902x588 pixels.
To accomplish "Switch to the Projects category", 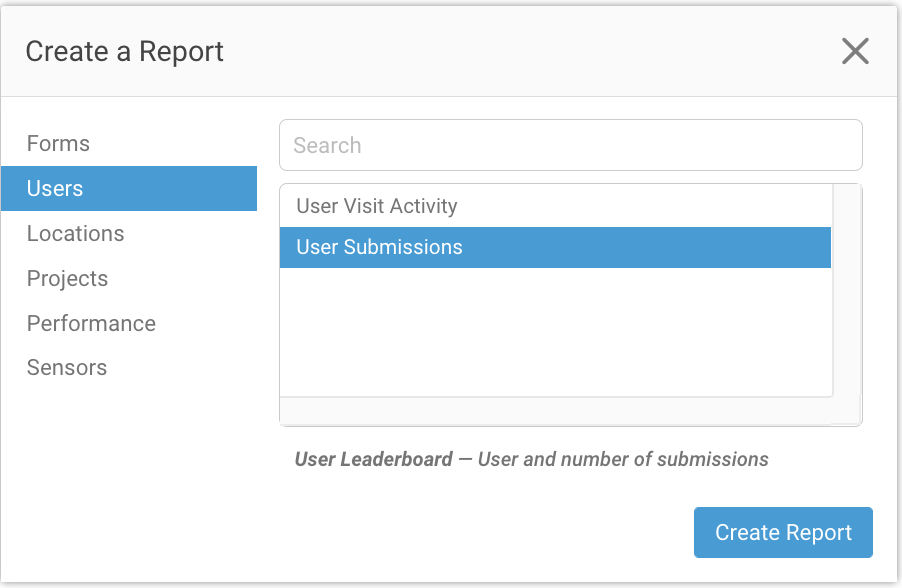I will (67, 278).
